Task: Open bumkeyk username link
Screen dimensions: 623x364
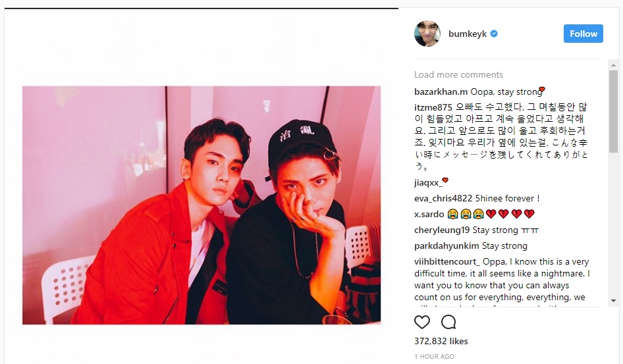Action: [x=468, y=34]
